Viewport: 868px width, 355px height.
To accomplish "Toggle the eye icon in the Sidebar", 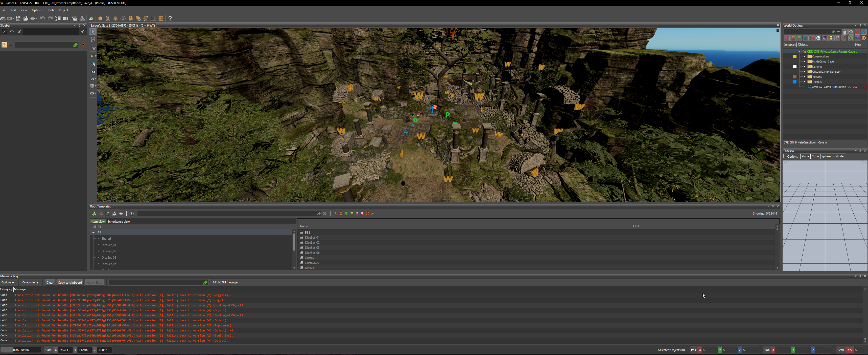I will [12, 31].
